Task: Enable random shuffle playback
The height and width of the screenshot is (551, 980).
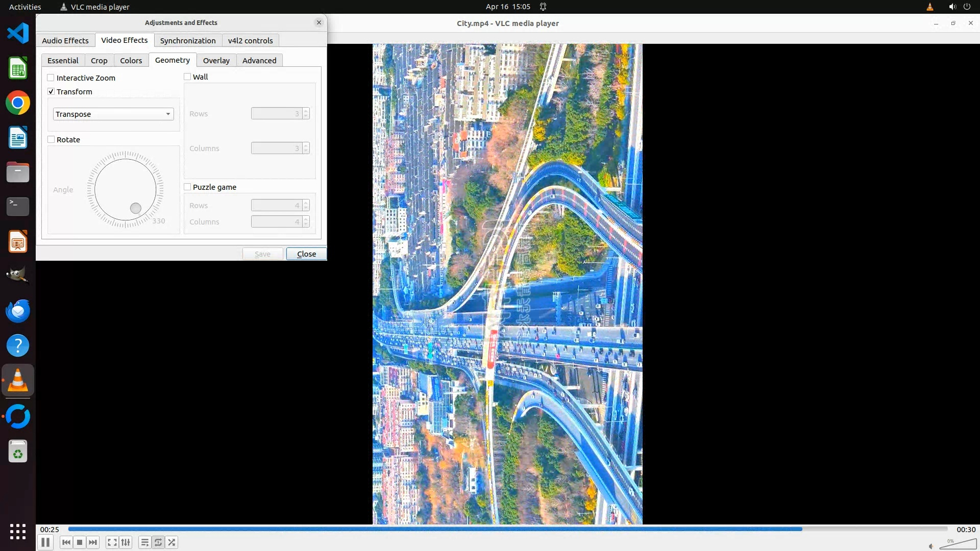Action: [172, 542]
